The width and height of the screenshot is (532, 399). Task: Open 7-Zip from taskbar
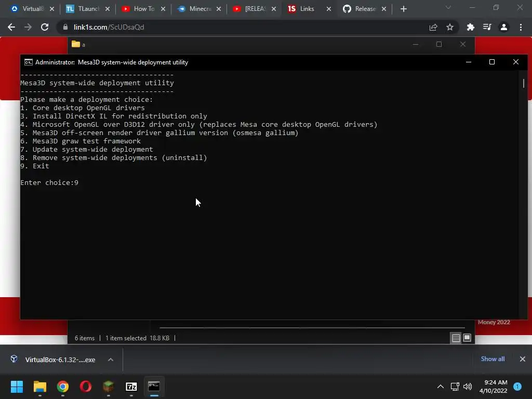pyautogui.click(x=131, y=387)
